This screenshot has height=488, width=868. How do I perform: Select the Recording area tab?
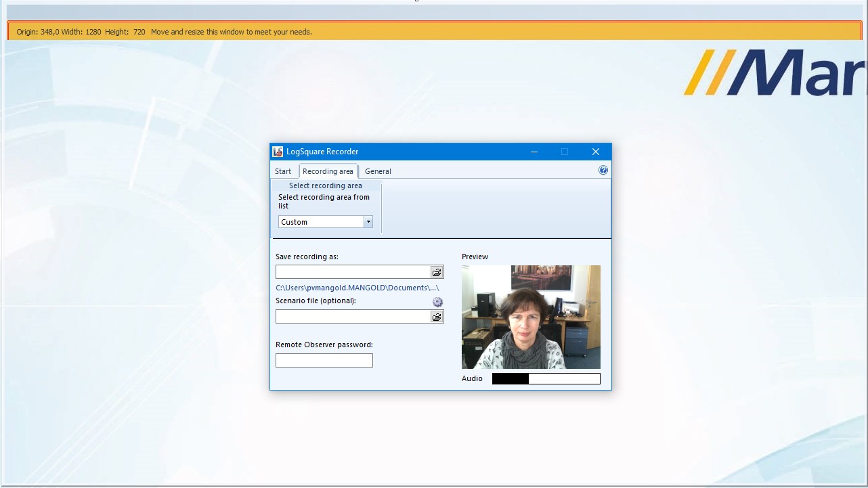click(x=328, y=171)
